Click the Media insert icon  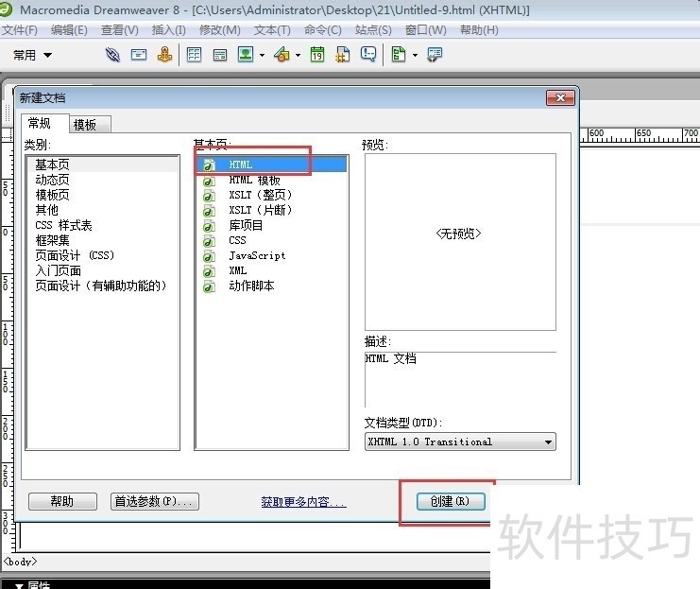tap(282, 55)
